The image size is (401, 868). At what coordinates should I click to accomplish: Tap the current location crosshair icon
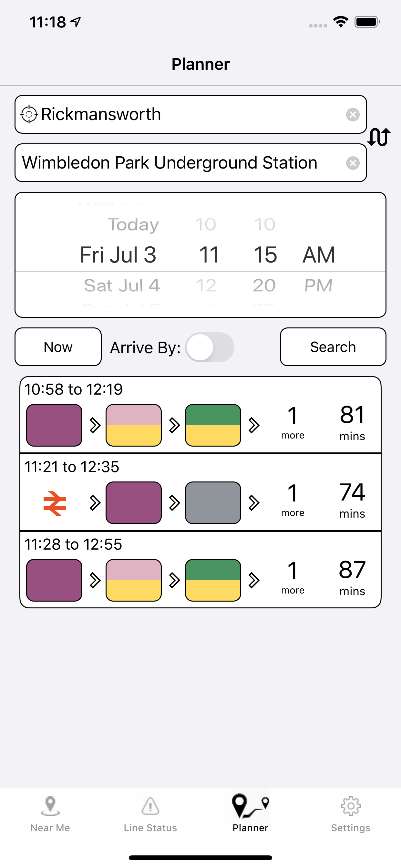(x=29, y=115)
